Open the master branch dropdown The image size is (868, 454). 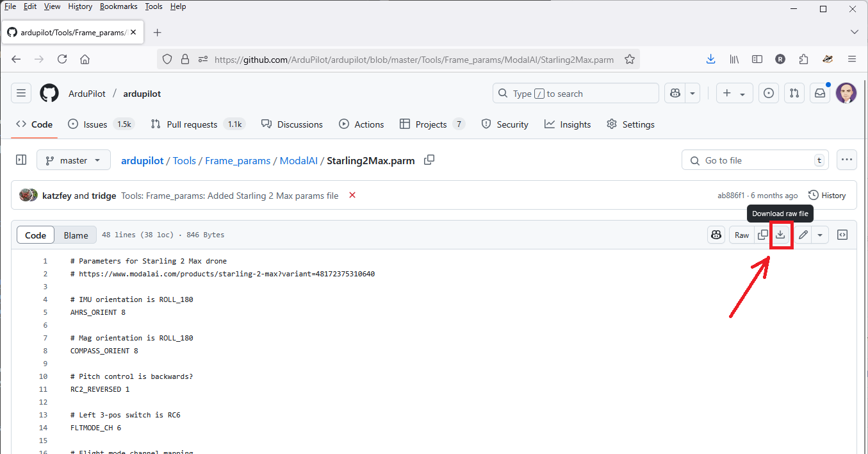point(74,160)
